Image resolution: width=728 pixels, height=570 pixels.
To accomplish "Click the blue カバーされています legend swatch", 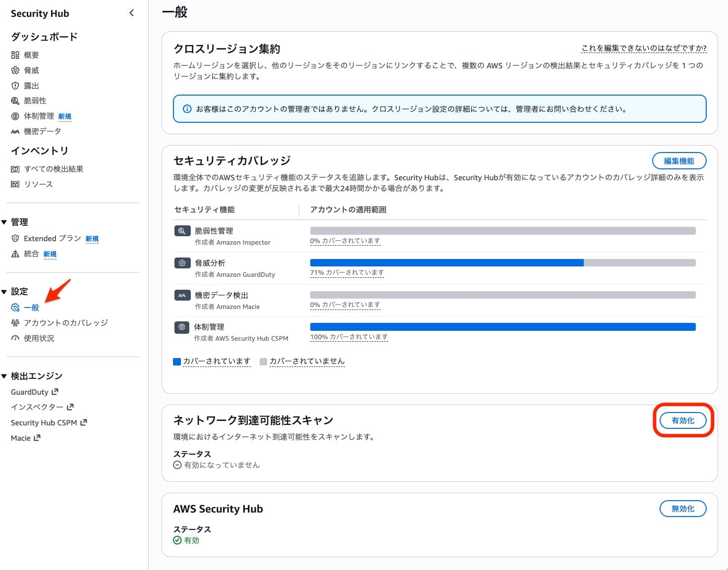I will tap(177, 362).
